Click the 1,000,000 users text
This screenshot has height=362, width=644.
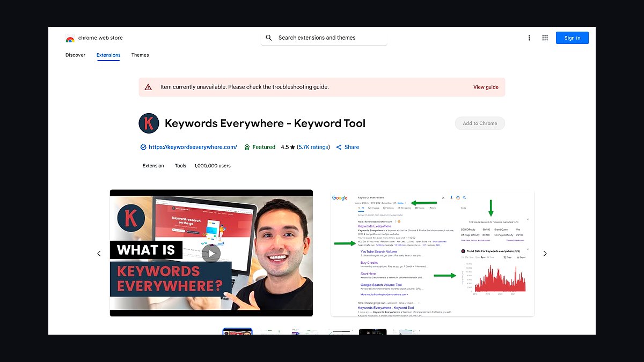[213, 166]
